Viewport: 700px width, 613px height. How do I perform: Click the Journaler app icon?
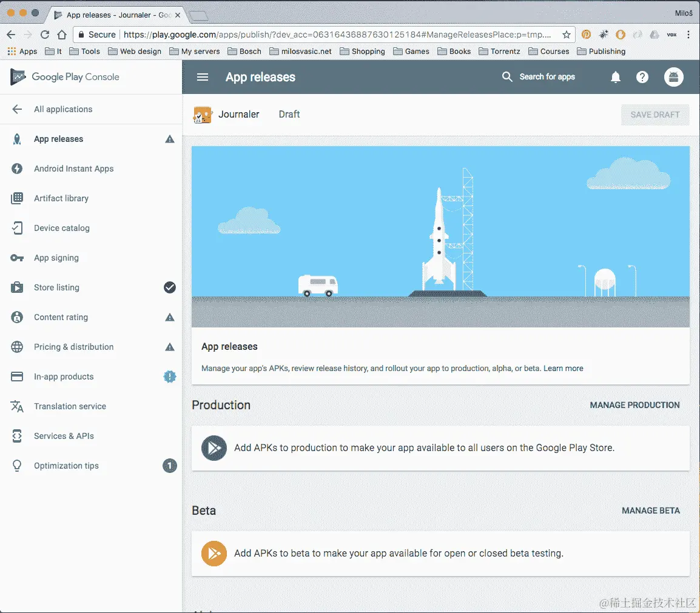click(202, 115)
